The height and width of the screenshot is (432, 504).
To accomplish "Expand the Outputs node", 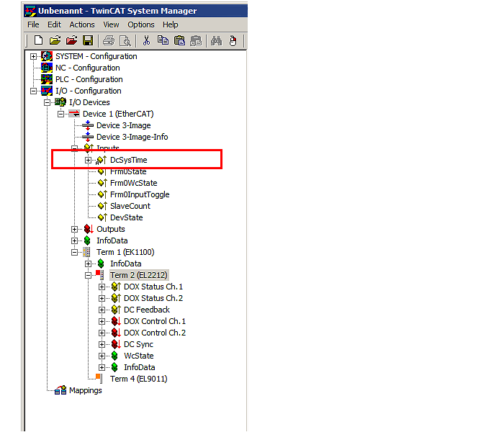I will point(74,229).
